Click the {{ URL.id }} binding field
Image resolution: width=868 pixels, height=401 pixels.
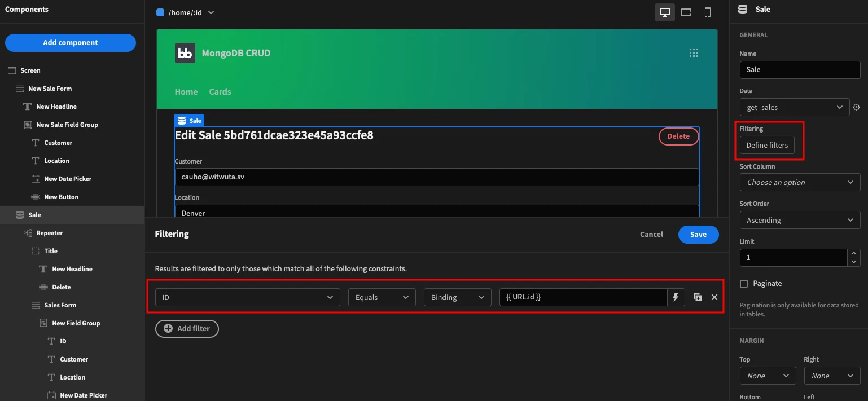583,297
